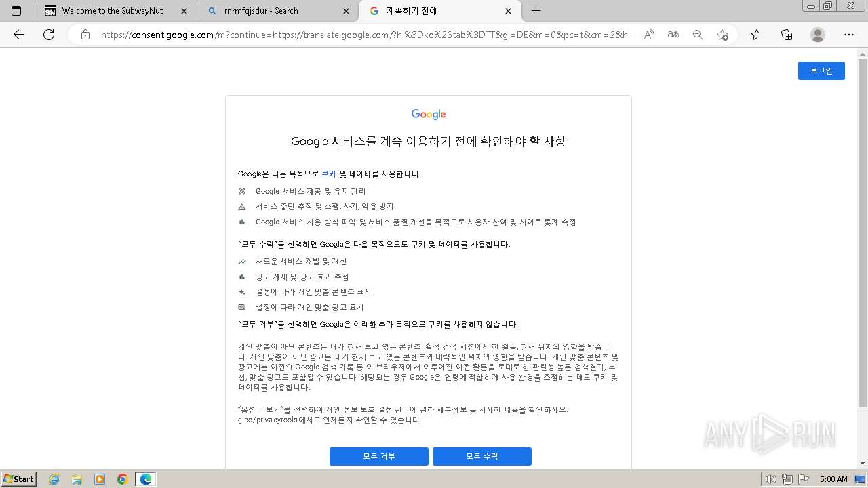Click the 모두 수락 accept all button
868x488 pixels.
(482, 456)
